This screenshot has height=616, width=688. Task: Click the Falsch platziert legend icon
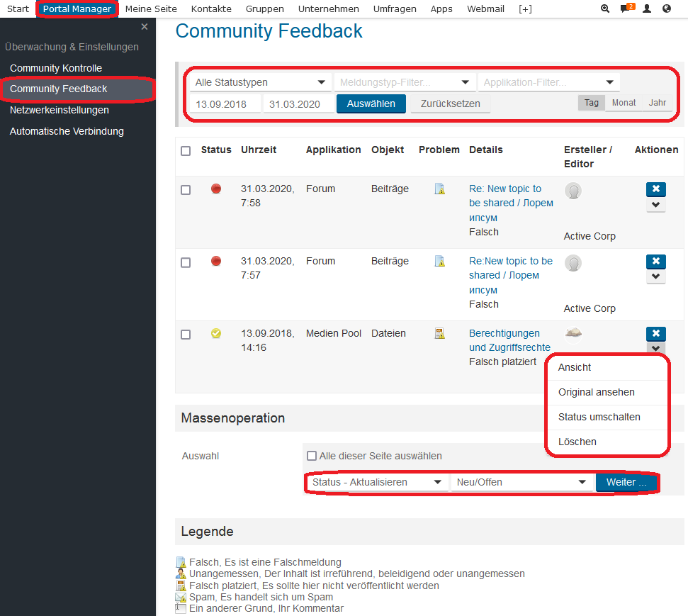click(181, 586)
